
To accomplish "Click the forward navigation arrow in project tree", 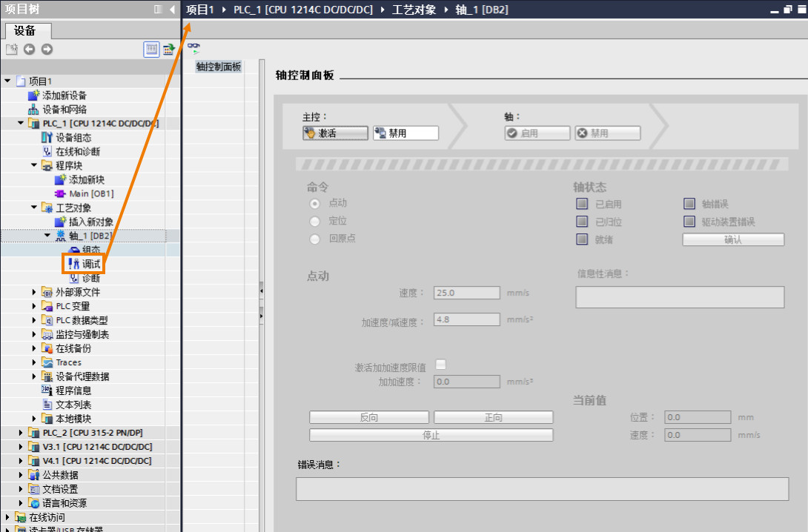I will click(x=47, y=49).
